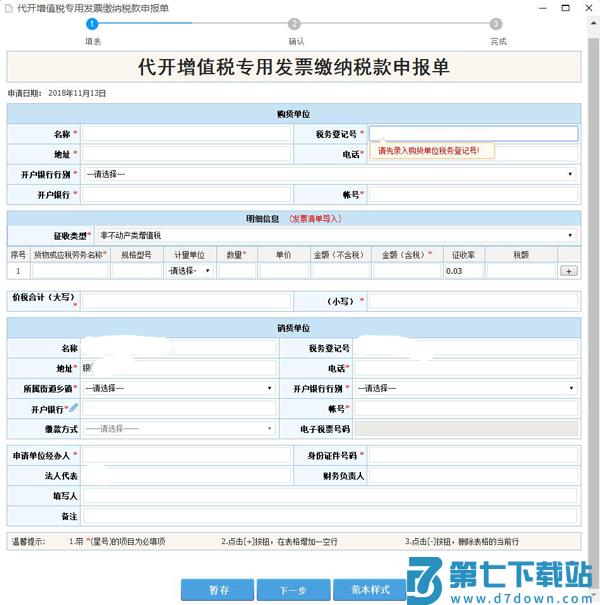Open the buyer 开户银行行别 dropdown
The width and height of the screenshot is (600, 605).
(x=330, y=174)
